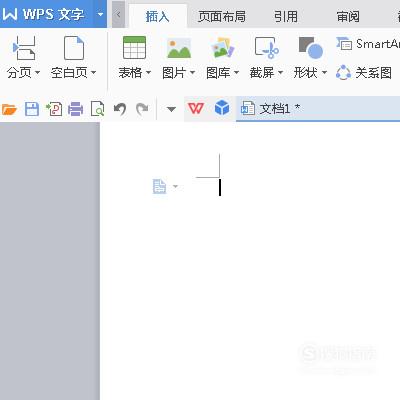Image resolution: width=400 pixels, height=400 pixels.
Task: Click the red WPS home icon
Action: click(196, 108)
